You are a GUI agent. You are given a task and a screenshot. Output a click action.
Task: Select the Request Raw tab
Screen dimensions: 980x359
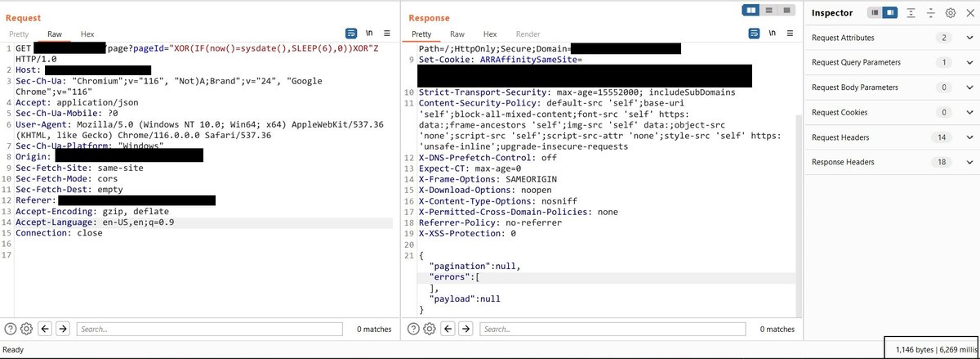(x=55, y=34)
